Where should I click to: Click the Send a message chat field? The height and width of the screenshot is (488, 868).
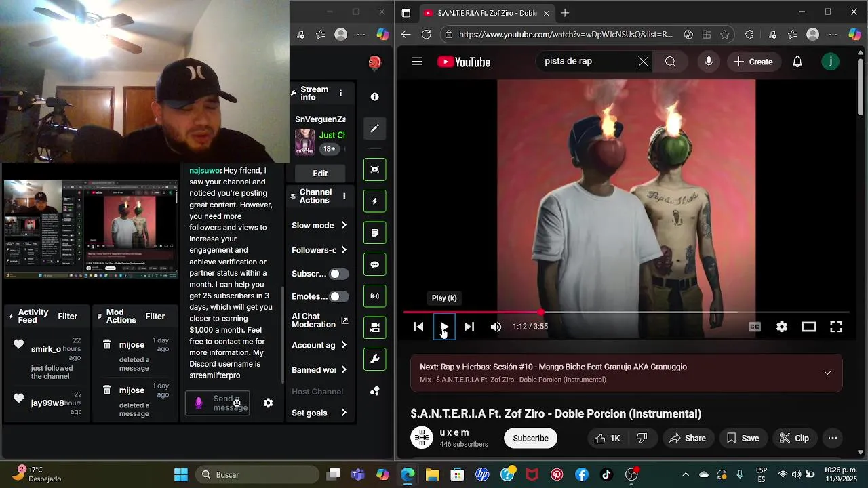point(217,403)
